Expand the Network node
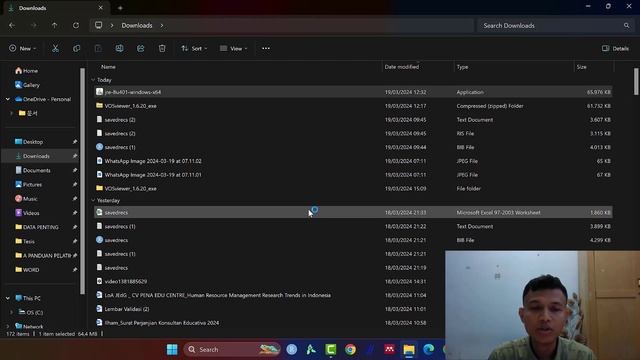 click(8, 326)
